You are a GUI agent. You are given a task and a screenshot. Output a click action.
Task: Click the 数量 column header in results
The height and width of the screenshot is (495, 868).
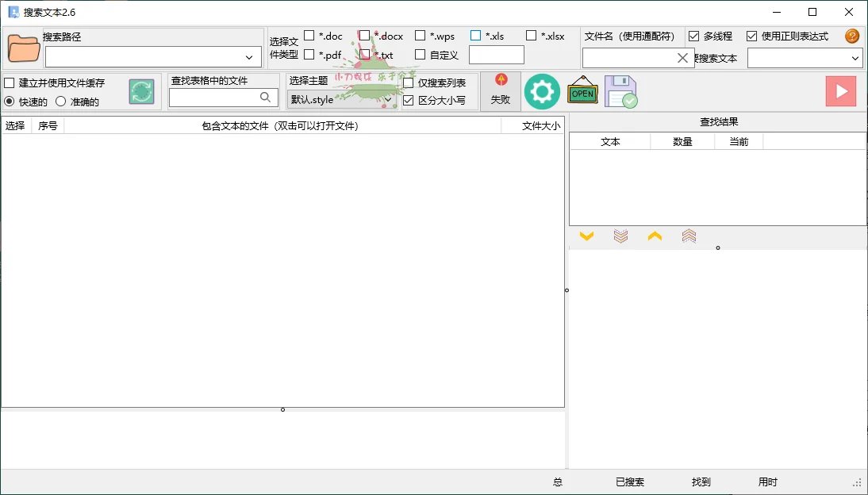681,140
